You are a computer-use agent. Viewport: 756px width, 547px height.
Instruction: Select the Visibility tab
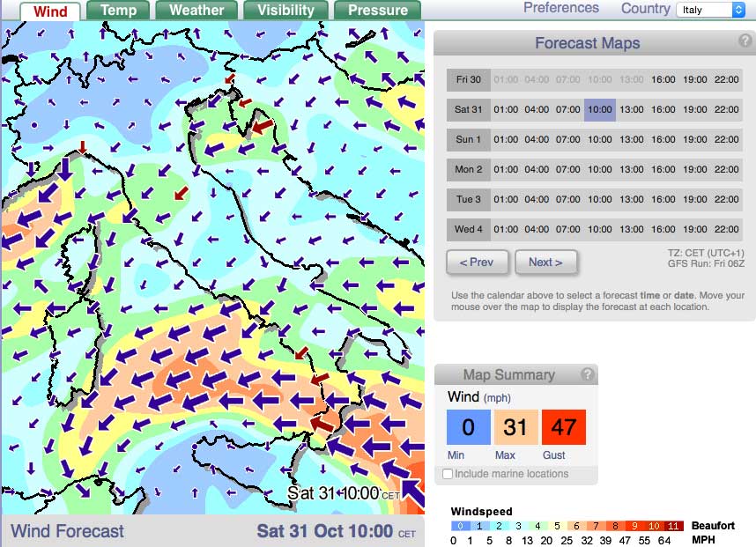[x=285, y=11]
